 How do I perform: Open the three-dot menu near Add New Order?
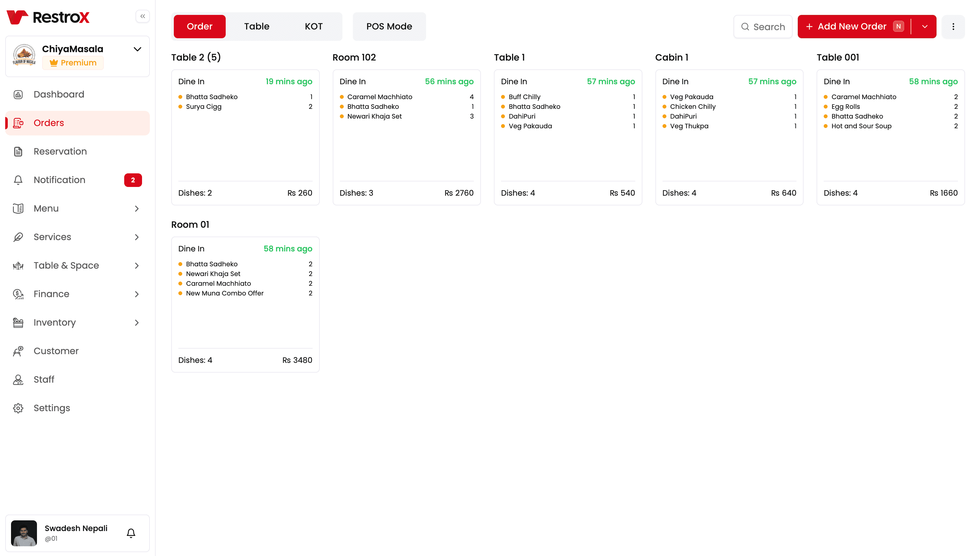point(953,26)
